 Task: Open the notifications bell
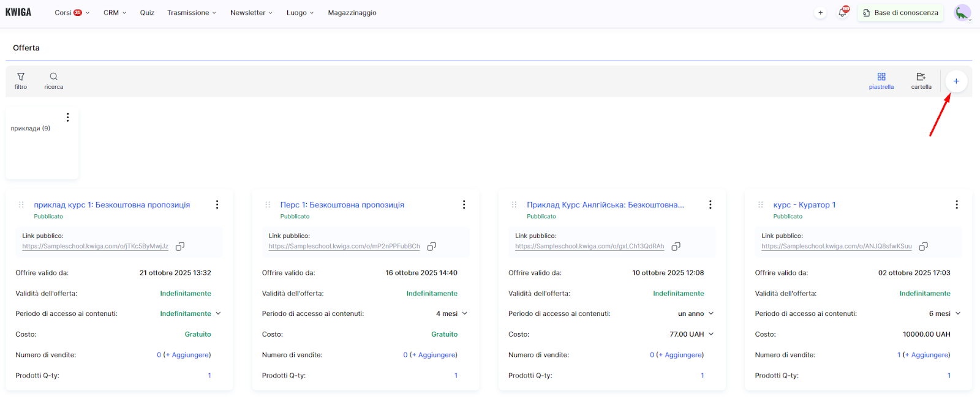[843, 13]
